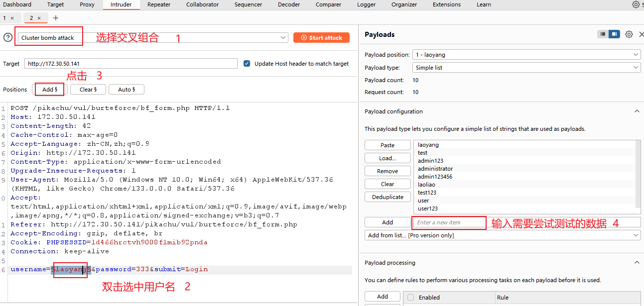Toggle the Enabled checkbox in processing rules header
644x306 pixels.
411,298
